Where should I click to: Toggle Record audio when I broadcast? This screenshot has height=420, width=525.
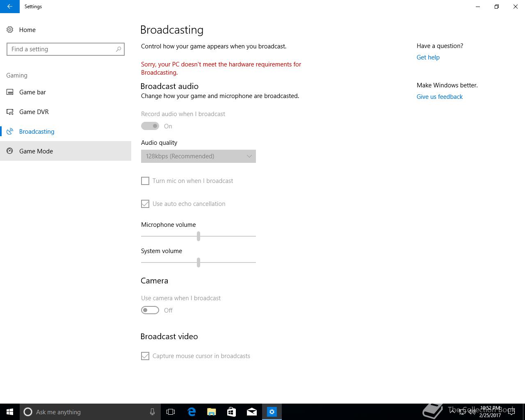(150, 126)
